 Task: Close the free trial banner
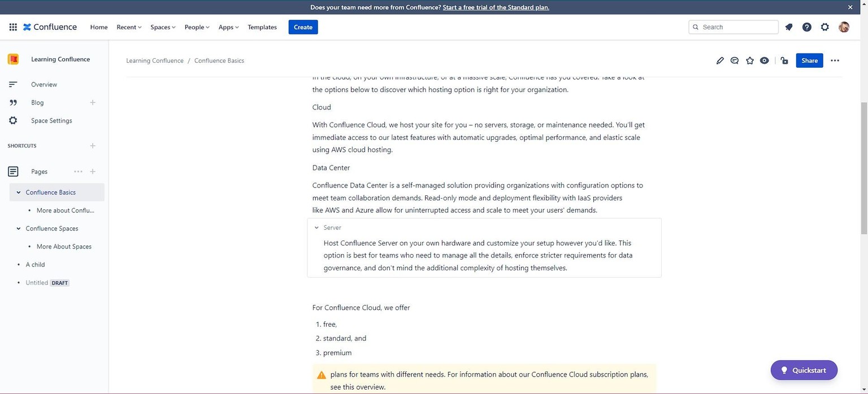[850, 7]
